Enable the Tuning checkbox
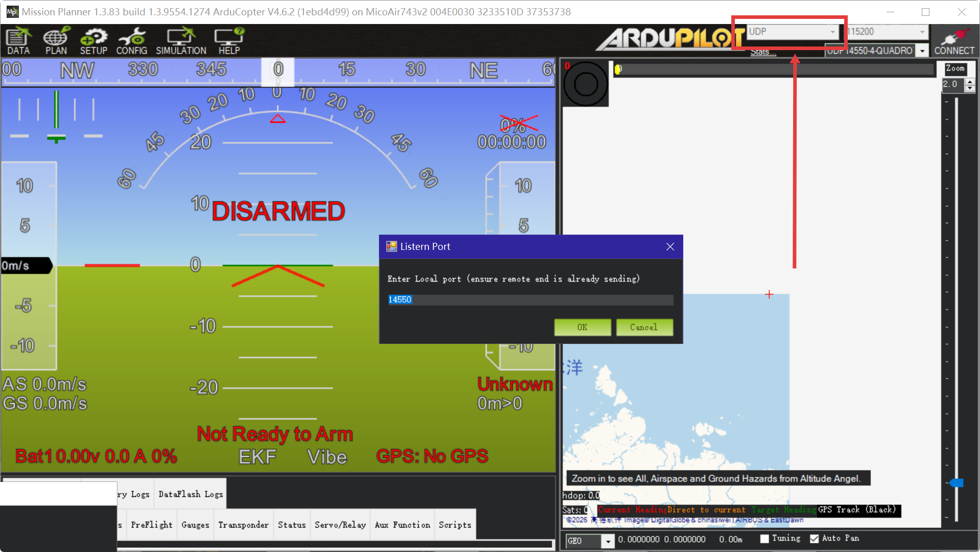 pos(764,539)
